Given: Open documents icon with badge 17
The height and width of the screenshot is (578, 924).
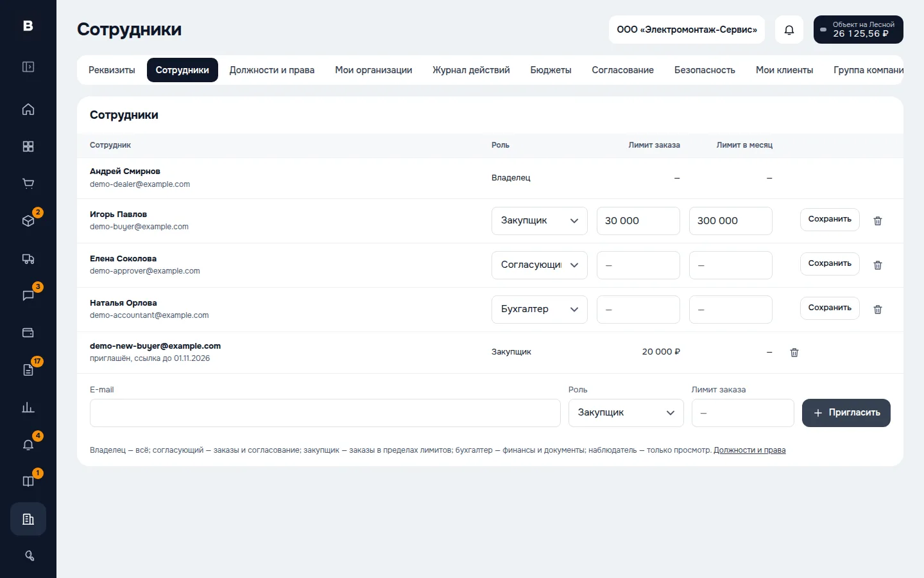Looking at the screenshot, I should [28, 370].
